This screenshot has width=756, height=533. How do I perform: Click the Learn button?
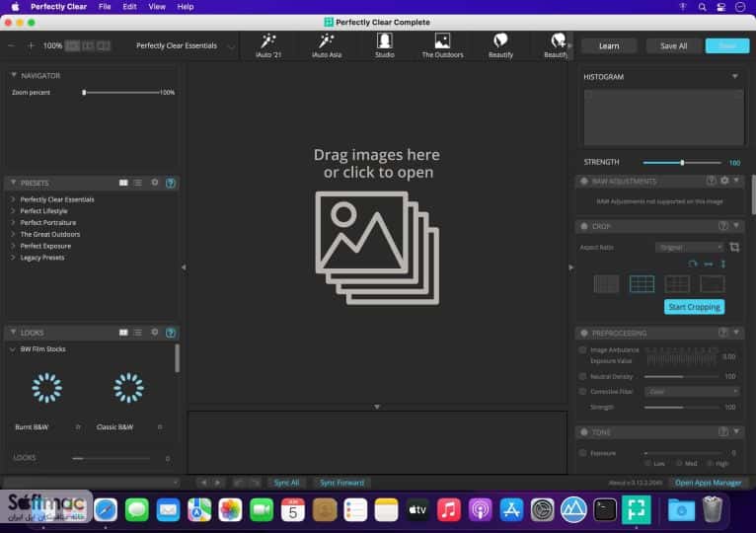(609, 45)
